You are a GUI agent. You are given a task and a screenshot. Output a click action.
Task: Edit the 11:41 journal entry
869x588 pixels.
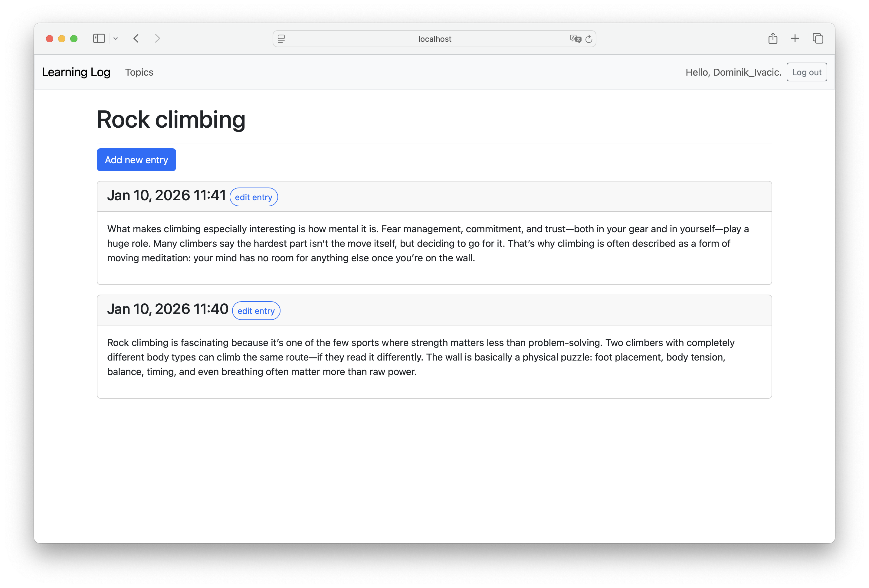click(x=254, y=197)
